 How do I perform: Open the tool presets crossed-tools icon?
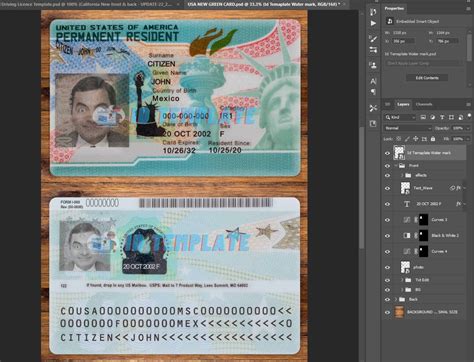click(x=373, y=108)
